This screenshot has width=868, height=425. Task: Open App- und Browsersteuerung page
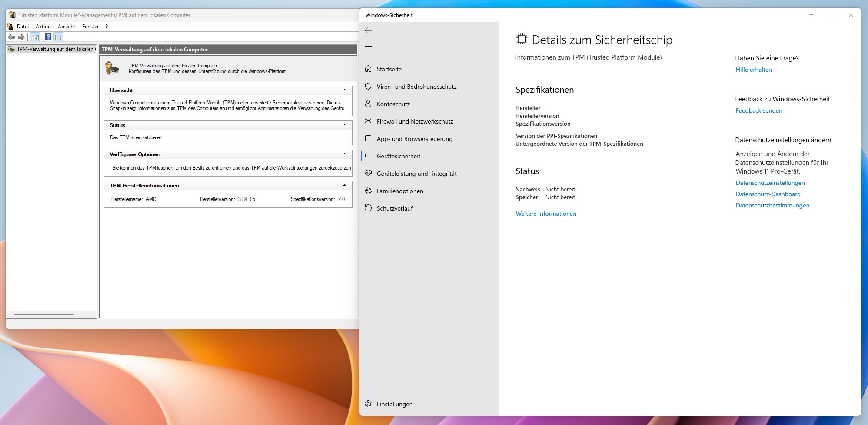(x=429, y=139)
